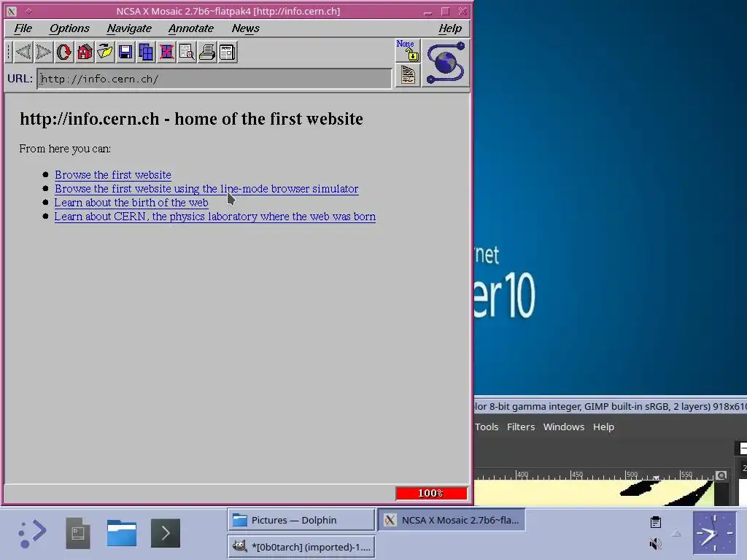Open the News menu

click(245, 28)
